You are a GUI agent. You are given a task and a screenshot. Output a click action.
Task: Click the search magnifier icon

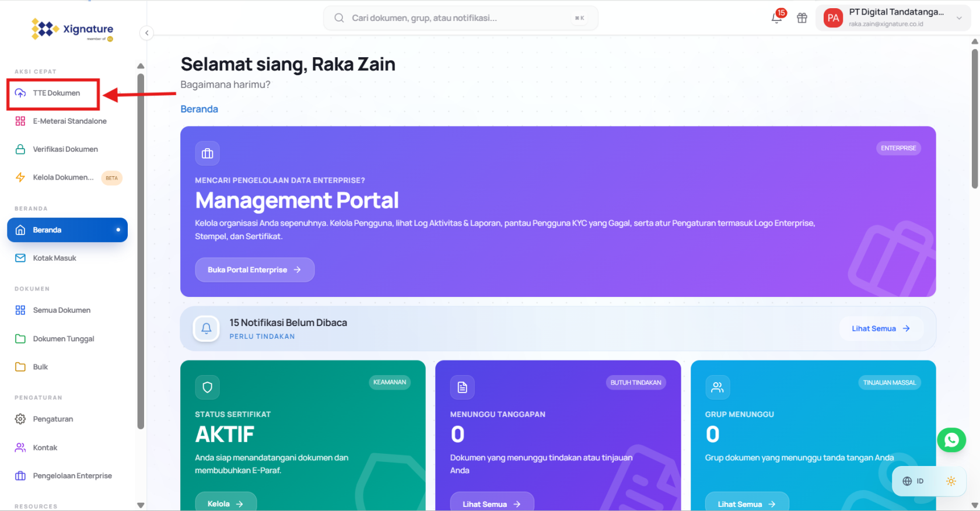(x=339, y=18)
